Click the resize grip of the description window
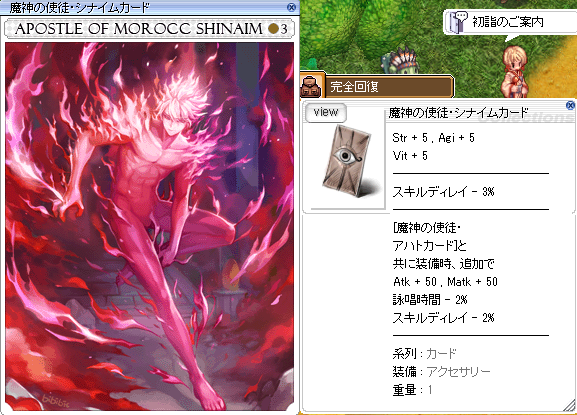 569,405
